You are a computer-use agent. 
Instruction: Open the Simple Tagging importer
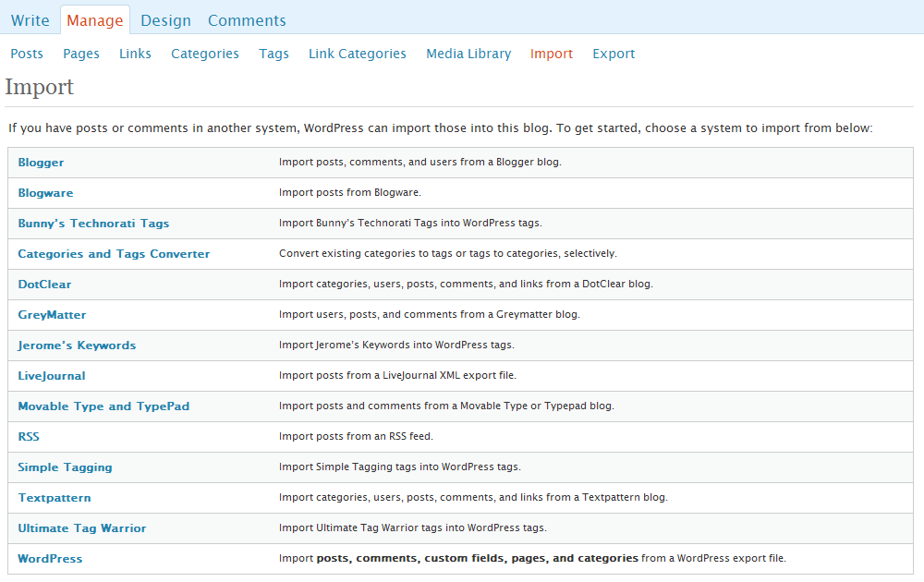[x=65, y=467]
